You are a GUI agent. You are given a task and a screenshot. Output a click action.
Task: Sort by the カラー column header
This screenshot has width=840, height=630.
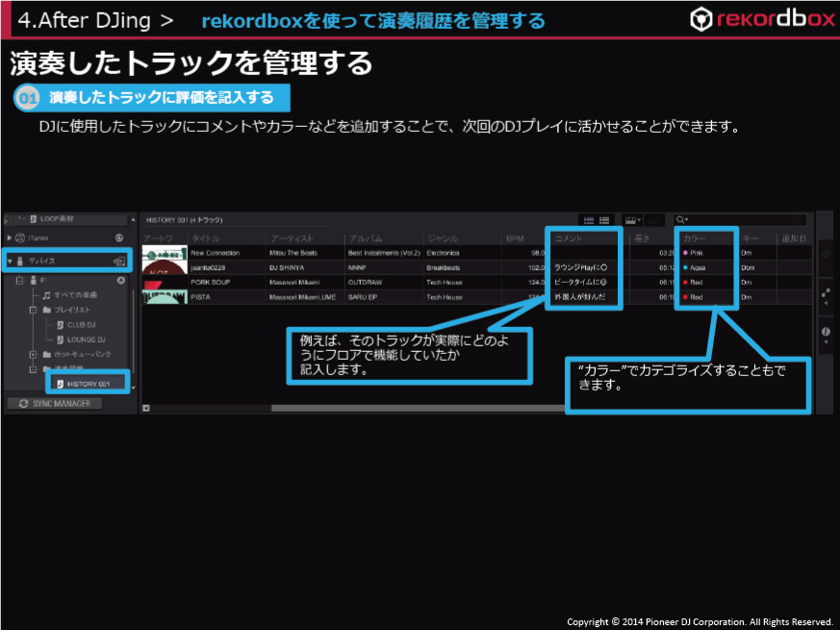click(695, 239)
